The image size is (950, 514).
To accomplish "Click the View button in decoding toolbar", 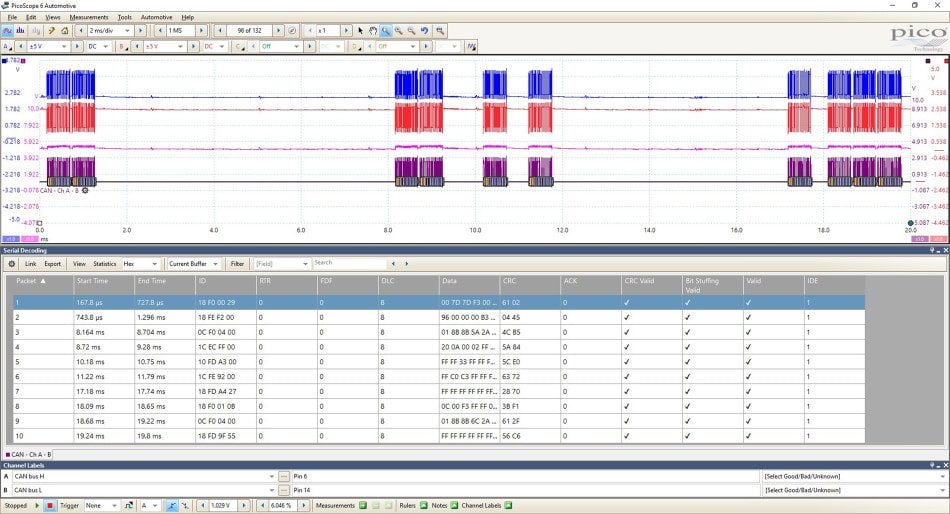I will click(79, 264).
